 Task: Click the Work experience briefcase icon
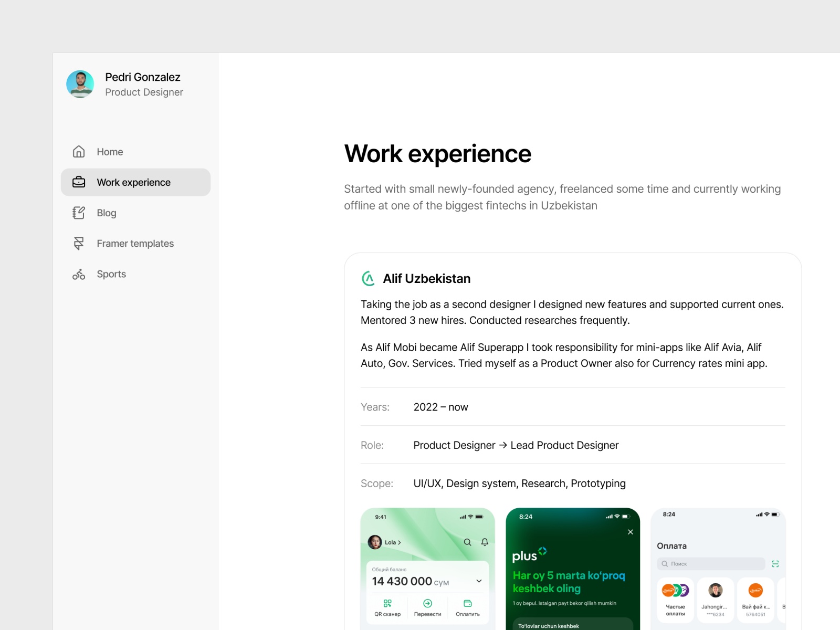(x=79, y=182)
